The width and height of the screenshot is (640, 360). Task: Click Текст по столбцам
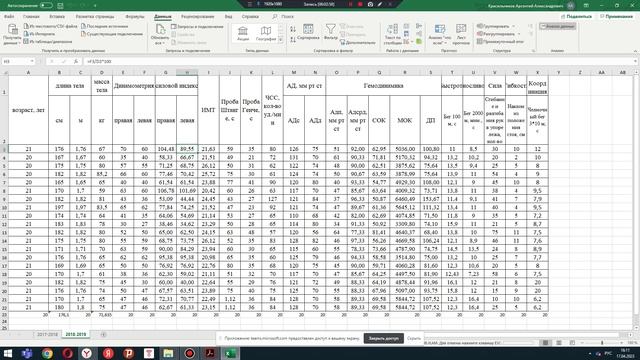[x=393, y=34]
